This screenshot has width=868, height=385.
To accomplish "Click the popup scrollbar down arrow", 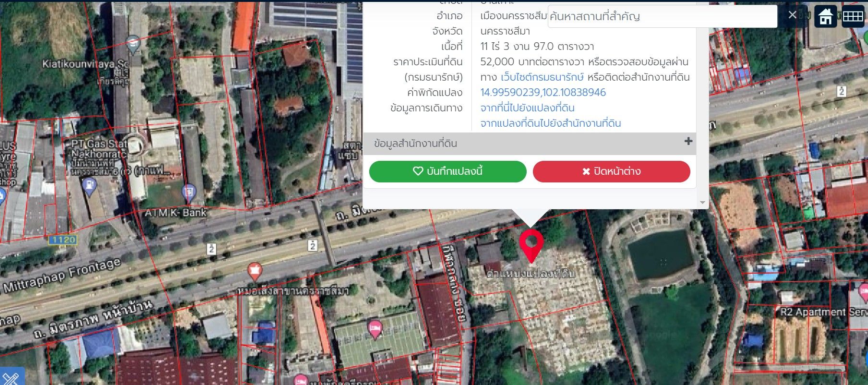I will (x=702, y=203).
